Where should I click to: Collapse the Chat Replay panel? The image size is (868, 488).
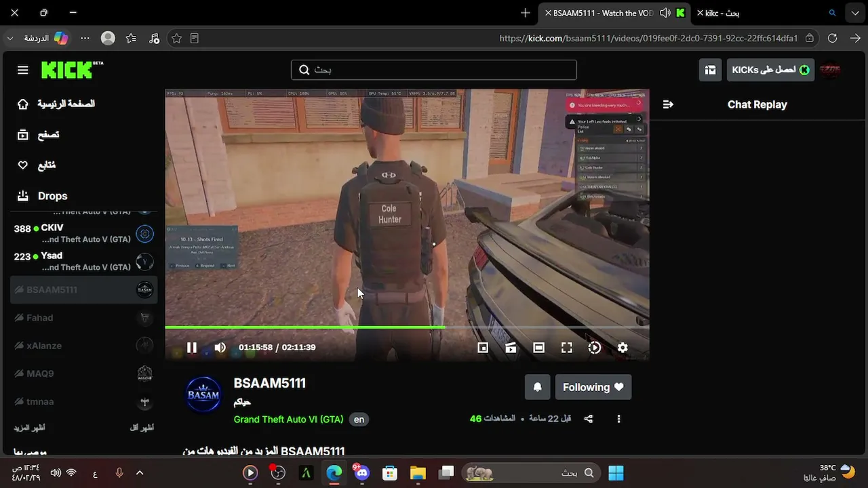[x=668, y=104]
